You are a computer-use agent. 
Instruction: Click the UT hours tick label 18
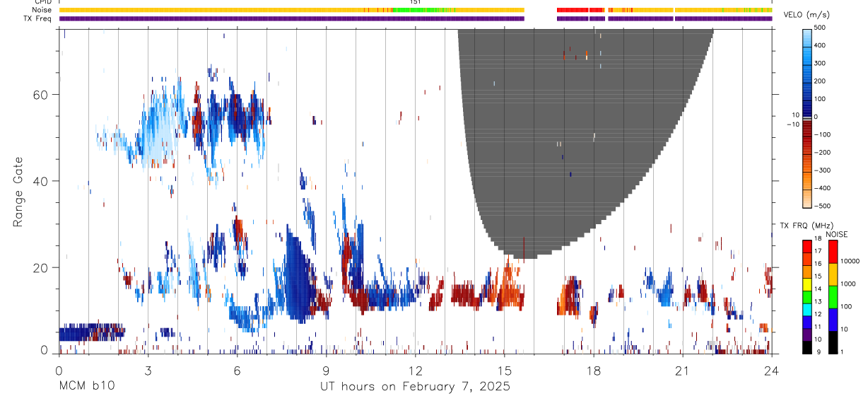point(593,370)
